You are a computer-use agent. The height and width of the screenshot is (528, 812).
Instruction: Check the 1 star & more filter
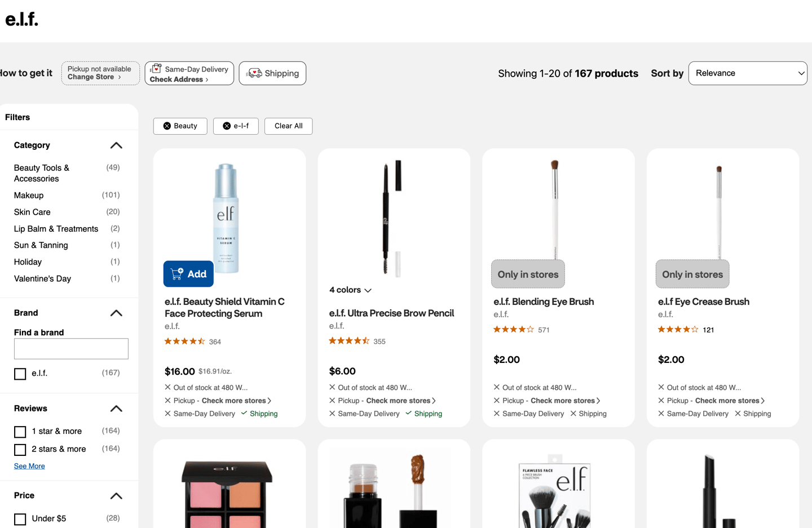point(20,431)
